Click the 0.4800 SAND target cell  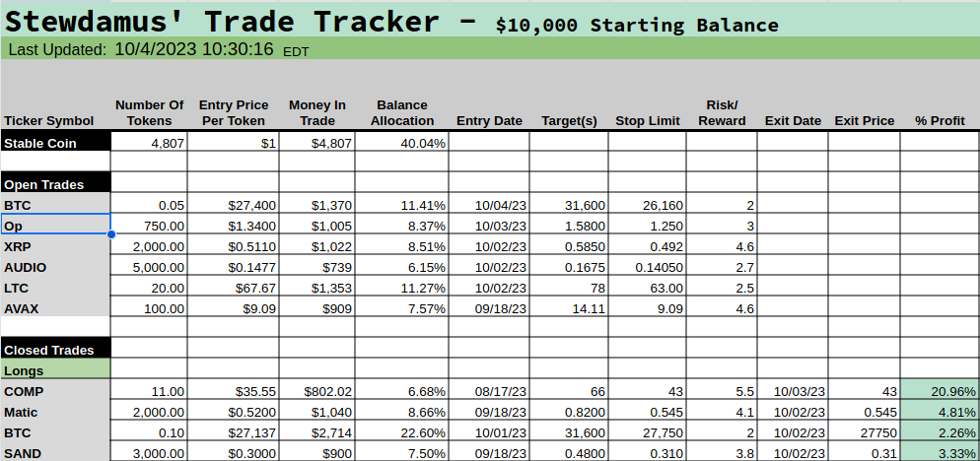[x=569, y=453]
